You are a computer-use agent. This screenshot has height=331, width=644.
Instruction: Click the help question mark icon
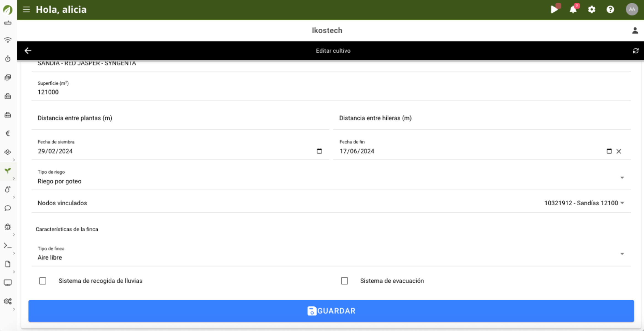coord(610,10)
